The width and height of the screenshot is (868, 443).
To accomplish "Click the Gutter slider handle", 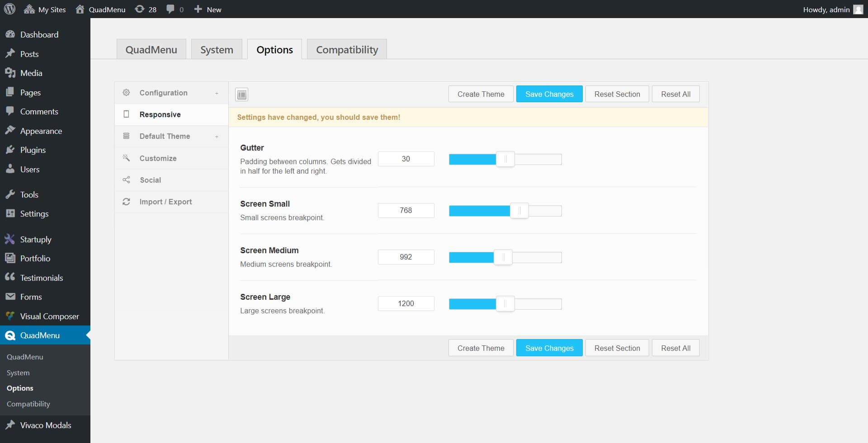I will tap(505, 159).
